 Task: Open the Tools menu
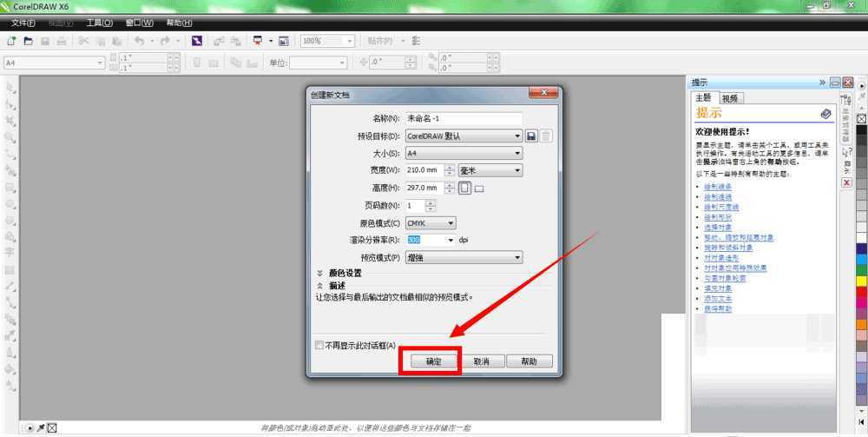pyautogui.click(x=100, y=23)
